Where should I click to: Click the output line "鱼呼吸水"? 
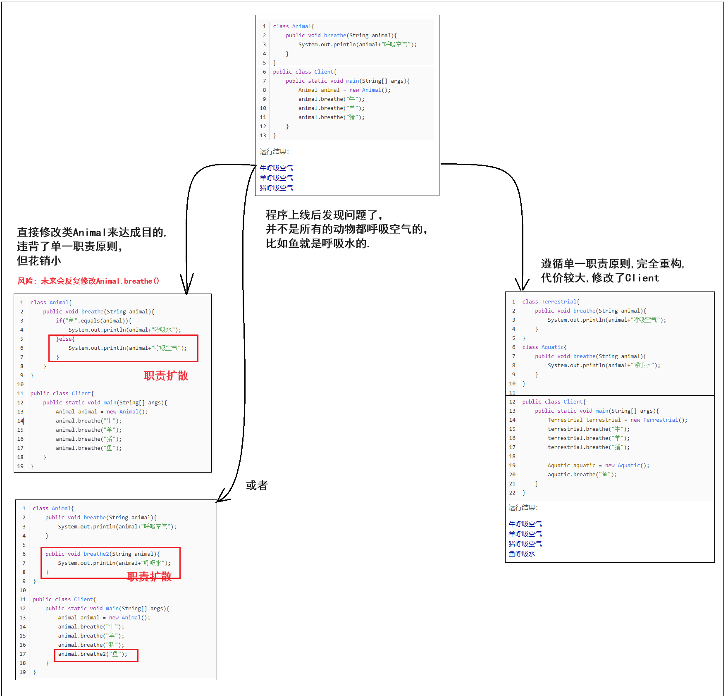tap(522, 554)
